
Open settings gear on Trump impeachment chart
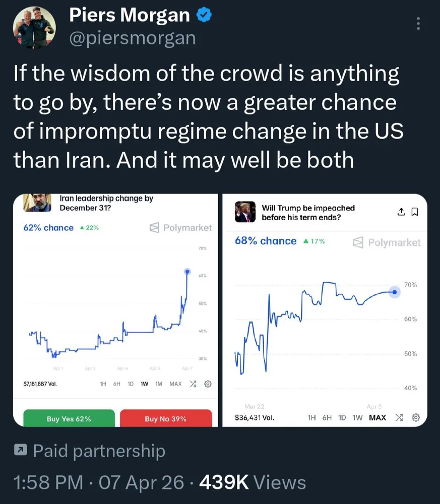(x=415, y=418)
